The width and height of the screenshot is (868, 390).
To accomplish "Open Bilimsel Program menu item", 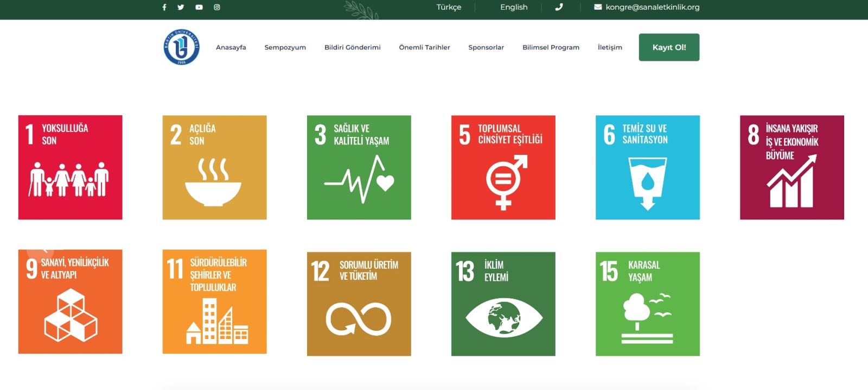I will coord(551,47).
